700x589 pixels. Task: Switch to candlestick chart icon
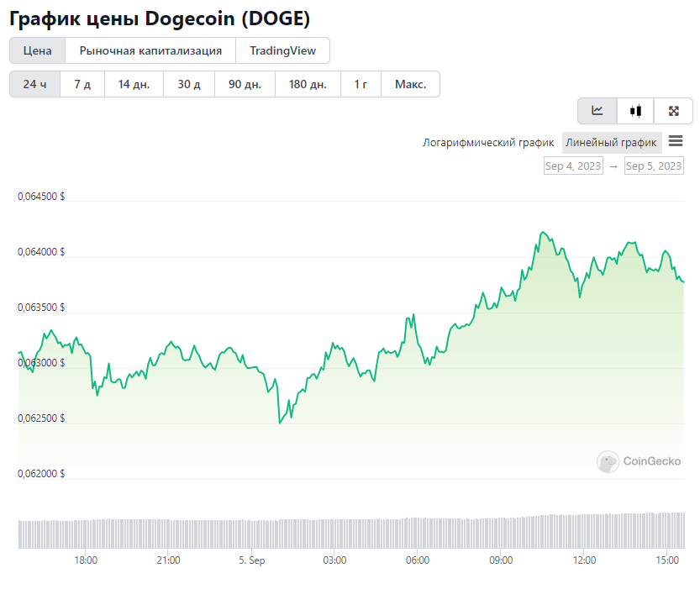635,111
